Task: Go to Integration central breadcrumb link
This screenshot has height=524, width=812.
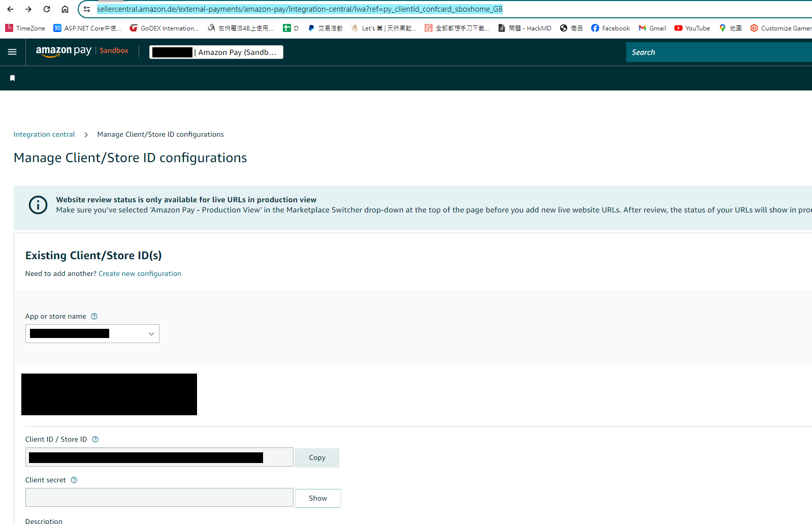Action: click(44, 134)
